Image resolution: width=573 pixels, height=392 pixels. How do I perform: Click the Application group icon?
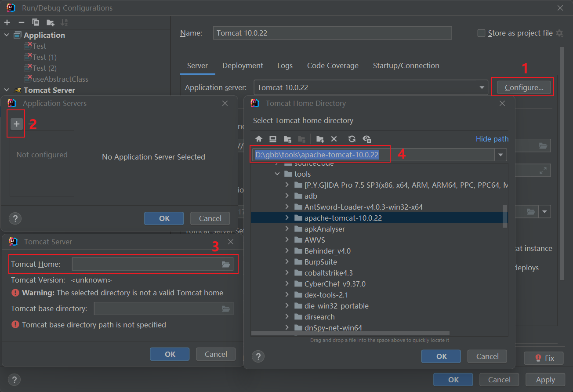(x=18, y=35)
